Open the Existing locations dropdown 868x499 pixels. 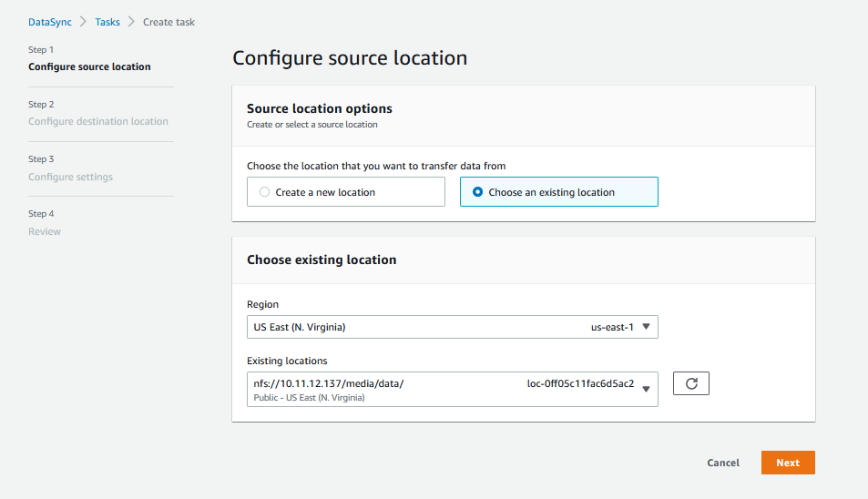pos(453,390)
